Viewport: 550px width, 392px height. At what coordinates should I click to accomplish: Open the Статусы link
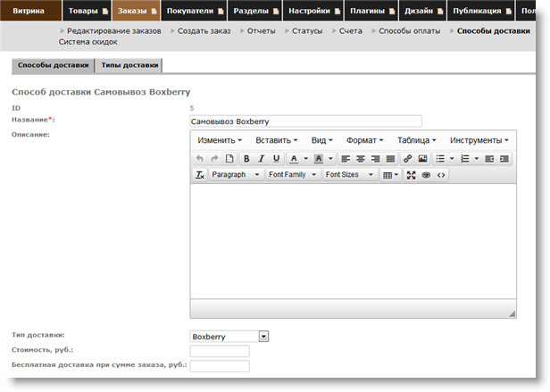307,31
